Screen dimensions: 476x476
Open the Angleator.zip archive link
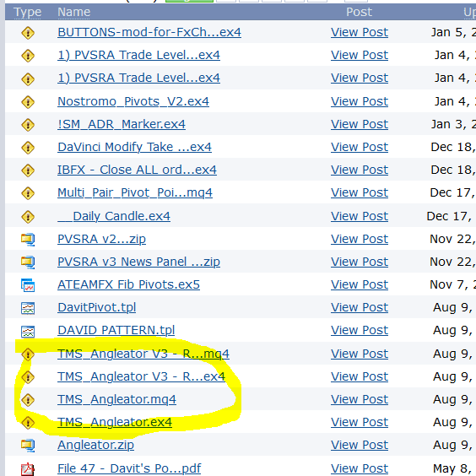click(x=96, y=445)
